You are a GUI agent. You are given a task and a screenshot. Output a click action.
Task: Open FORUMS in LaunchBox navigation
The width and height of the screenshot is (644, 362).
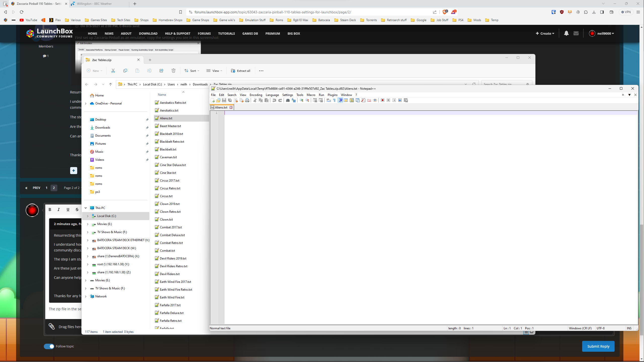(204, 34)
